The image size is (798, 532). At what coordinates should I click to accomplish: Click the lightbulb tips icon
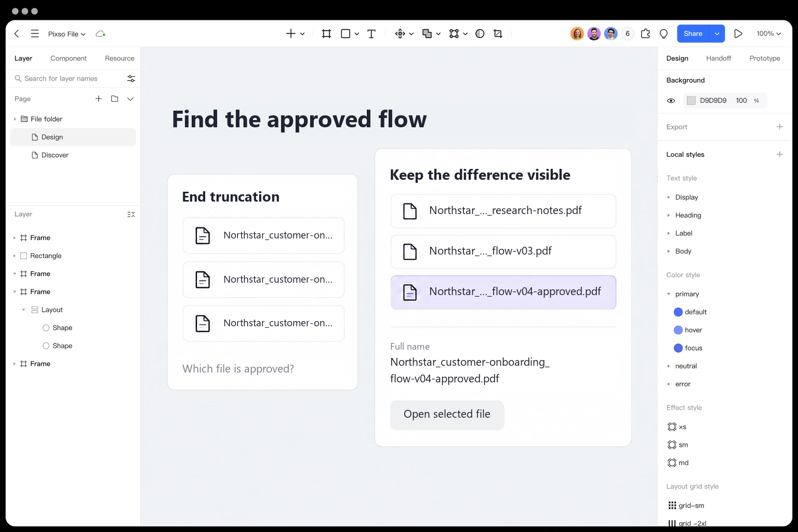pos(663,34)
